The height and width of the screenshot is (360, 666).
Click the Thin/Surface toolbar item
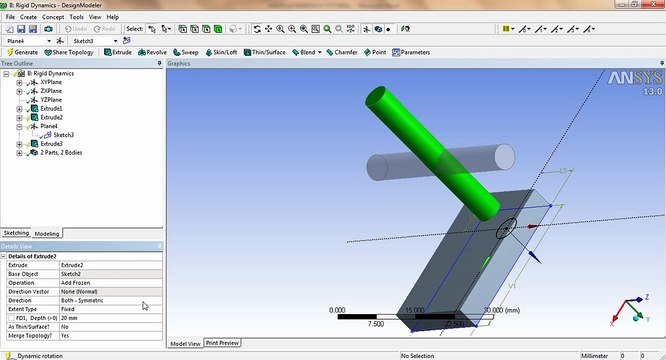coord(264,52)
